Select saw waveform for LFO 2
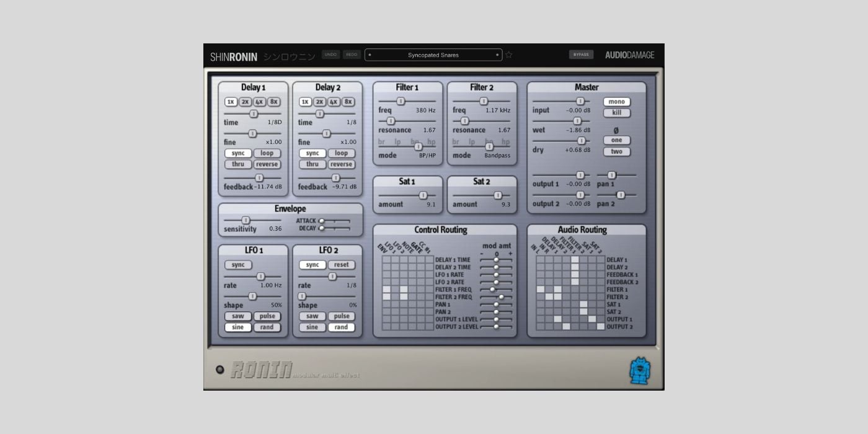Image resolution: width=868 pixels, height=434 pixels. pyautogui.click(x=312, y=316)
